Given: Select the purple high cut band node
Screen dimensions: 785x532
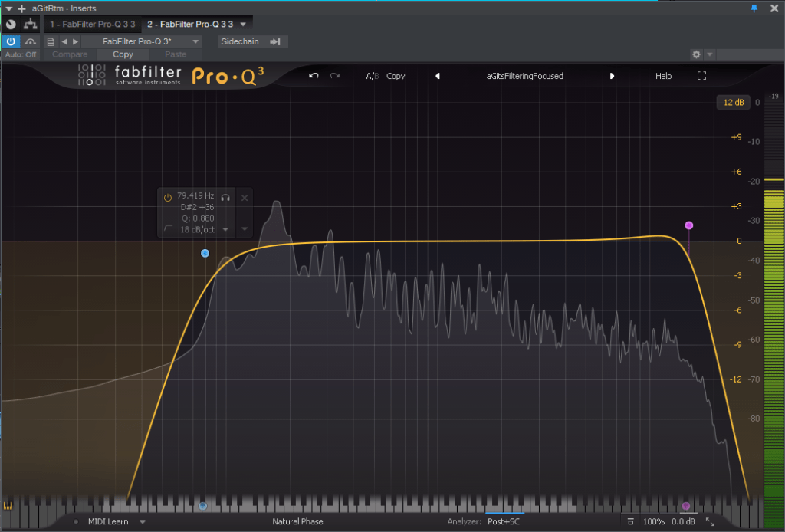Looking at the screenshot, I should click(688, 225).
